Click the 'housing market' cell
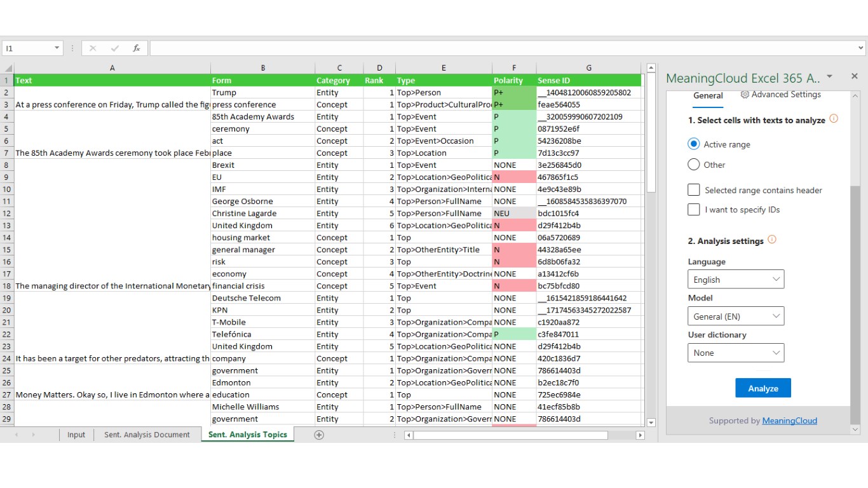 (x=262, y=238)
